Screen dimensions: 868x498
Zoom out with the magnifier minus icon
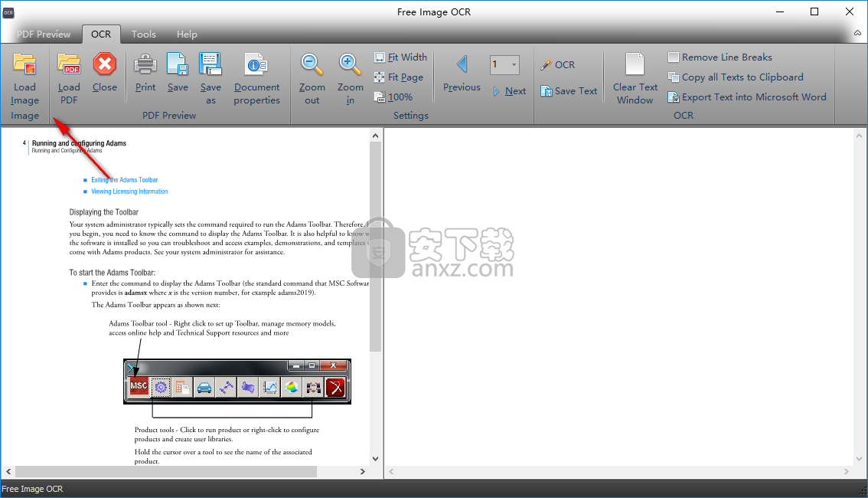point(312,64)
